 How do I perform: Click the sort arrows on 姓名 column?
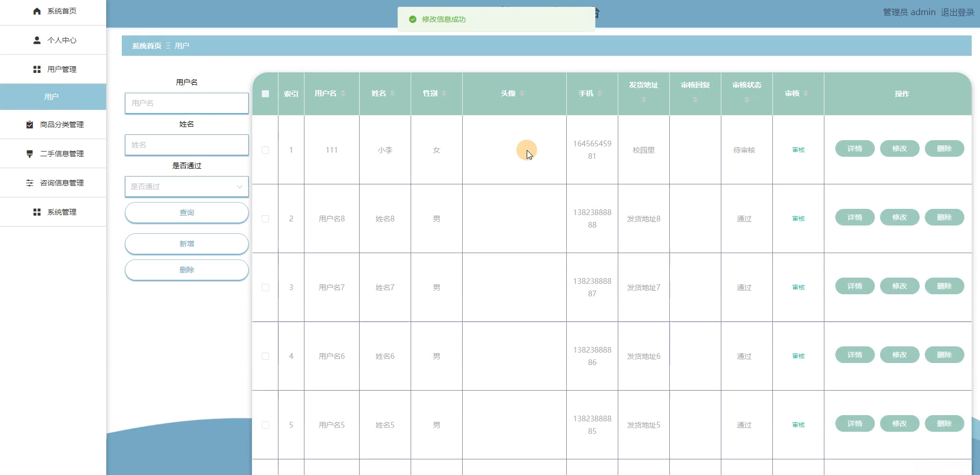[392, 93]
